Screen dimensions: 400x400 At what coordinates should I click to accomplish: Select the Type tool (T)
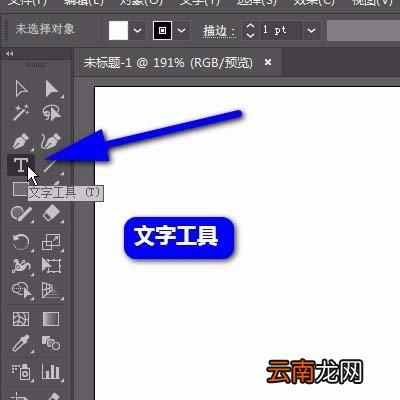(21, 165)
